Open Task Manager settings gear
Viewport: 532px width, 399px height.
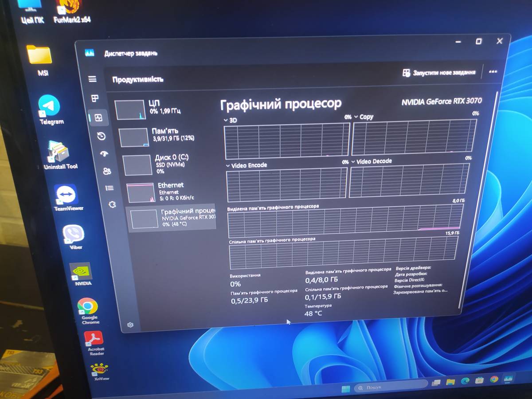[130, 325]
